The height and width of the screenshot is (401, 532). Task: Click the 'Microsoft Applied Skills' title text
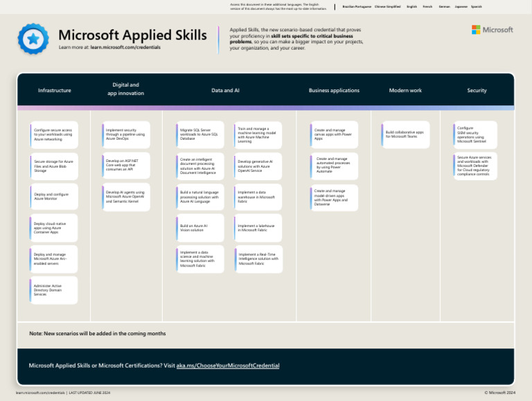coord(133,35)
